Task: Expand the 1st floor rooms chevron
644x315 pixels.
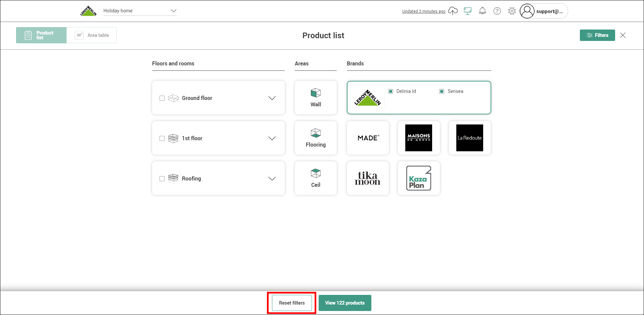Action: pos(272,138)
